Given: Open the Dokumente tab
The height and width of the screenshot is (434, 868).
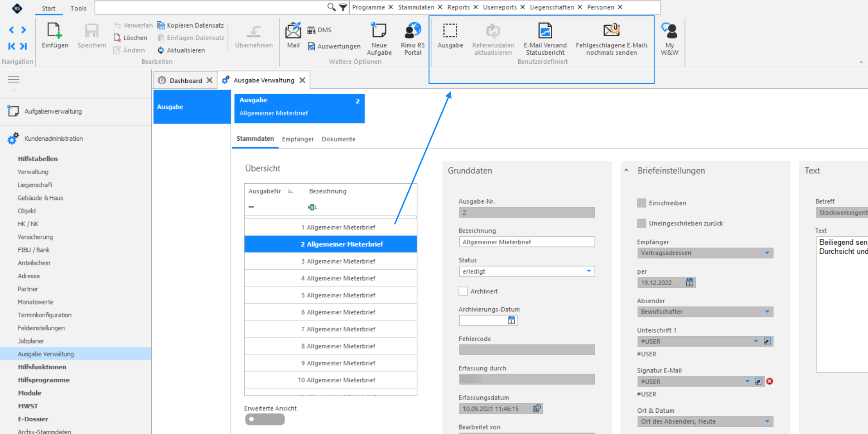Looking at the screenshot, I should click(x=338, y=139).
